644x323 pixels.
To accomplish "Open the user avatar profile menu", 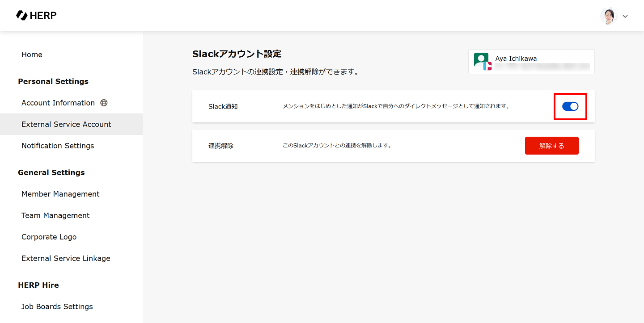I will pos(609,16).
